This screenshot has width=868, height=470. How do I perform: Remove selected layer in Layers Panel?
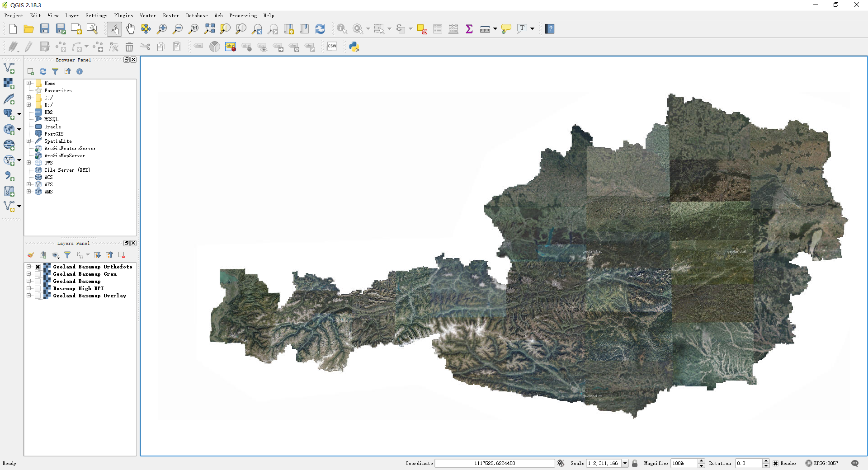[x=122, y=255]
